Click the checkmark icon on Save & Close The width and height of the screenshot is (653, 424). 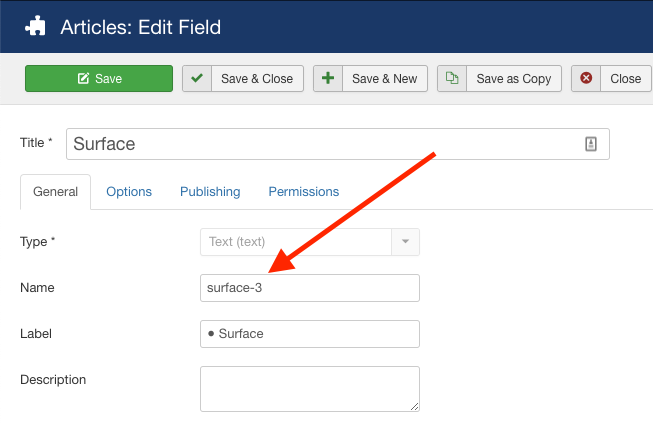click(197, 79)
